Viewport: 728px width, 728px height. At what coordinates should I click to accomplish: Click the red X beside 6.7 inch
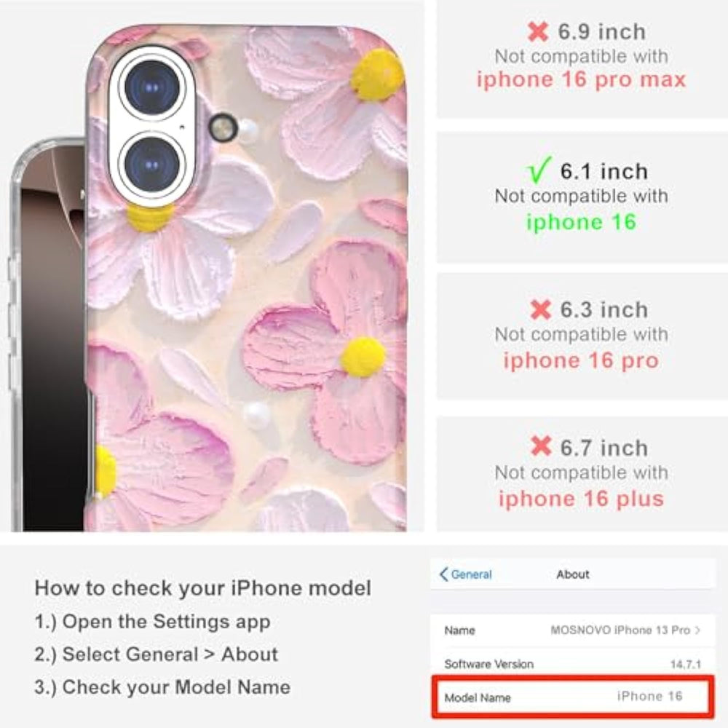point(541,446)
